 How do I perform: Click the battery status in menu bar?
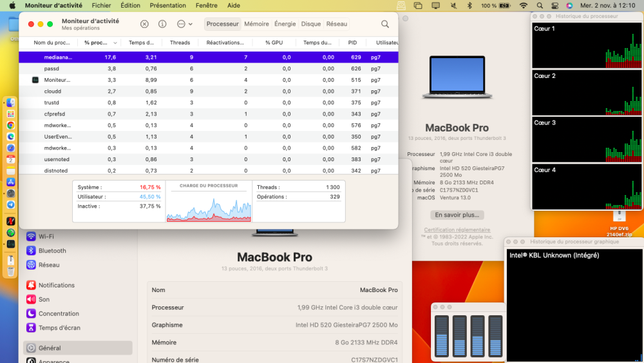point(496,5)
